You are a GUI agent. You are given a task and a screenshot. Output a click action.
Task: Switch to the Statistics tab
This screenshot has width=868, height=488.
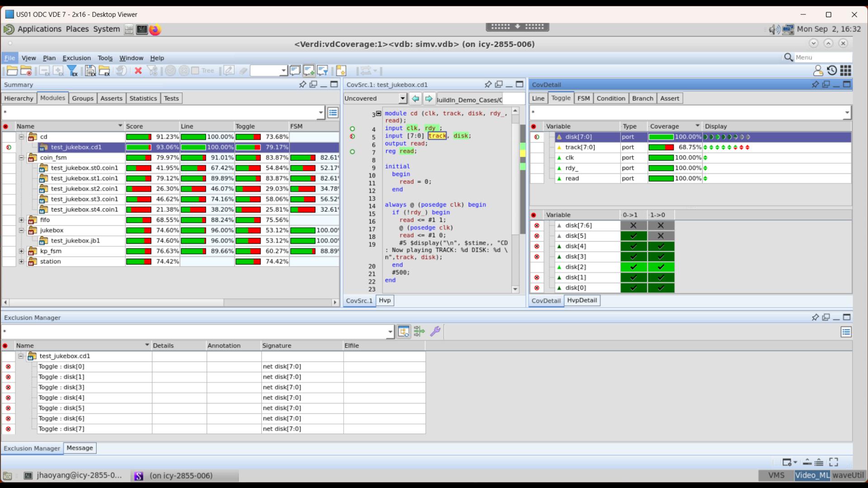click(x=143, y=98)
